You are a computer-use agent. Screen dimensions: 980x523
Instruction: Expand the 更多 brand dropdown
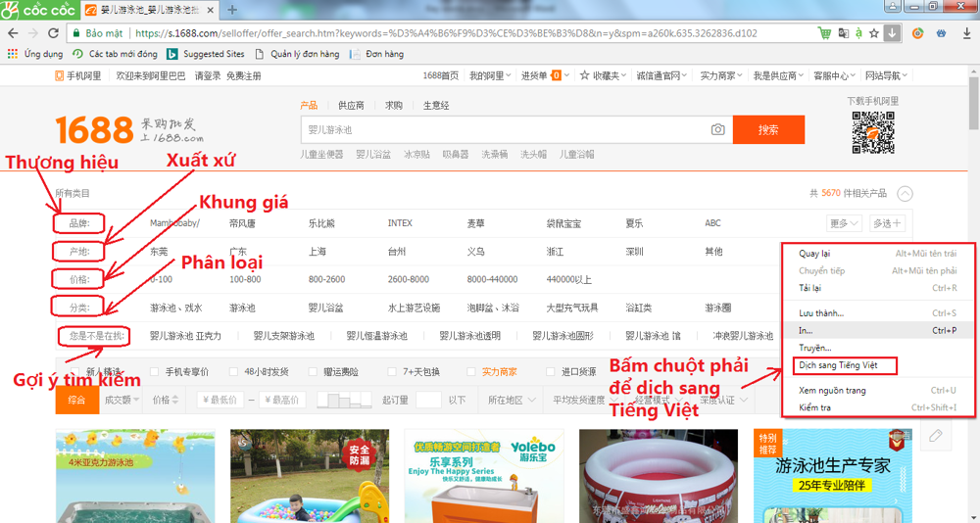click(844, 223)
